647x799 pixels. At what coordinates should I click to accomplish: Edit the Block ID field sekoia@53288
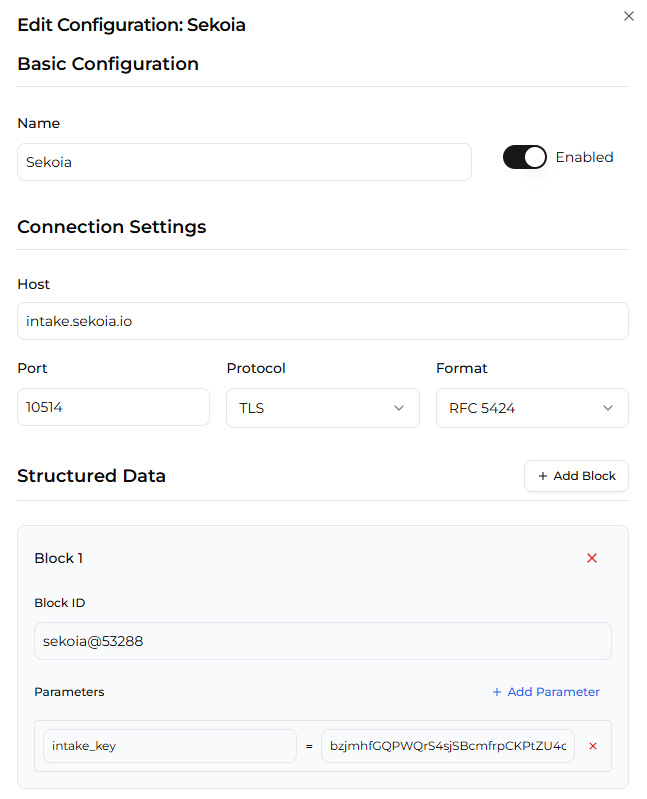tap(322, 641)
